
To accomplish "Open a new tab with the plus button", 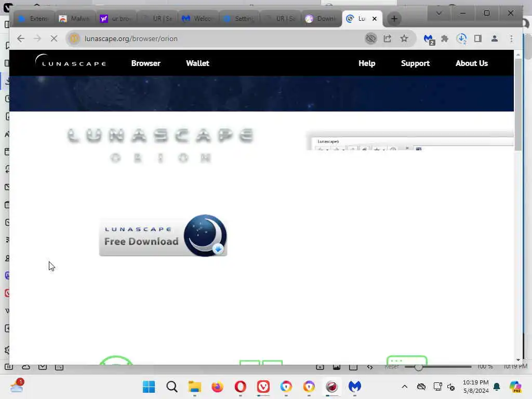I will click(394, 19).
